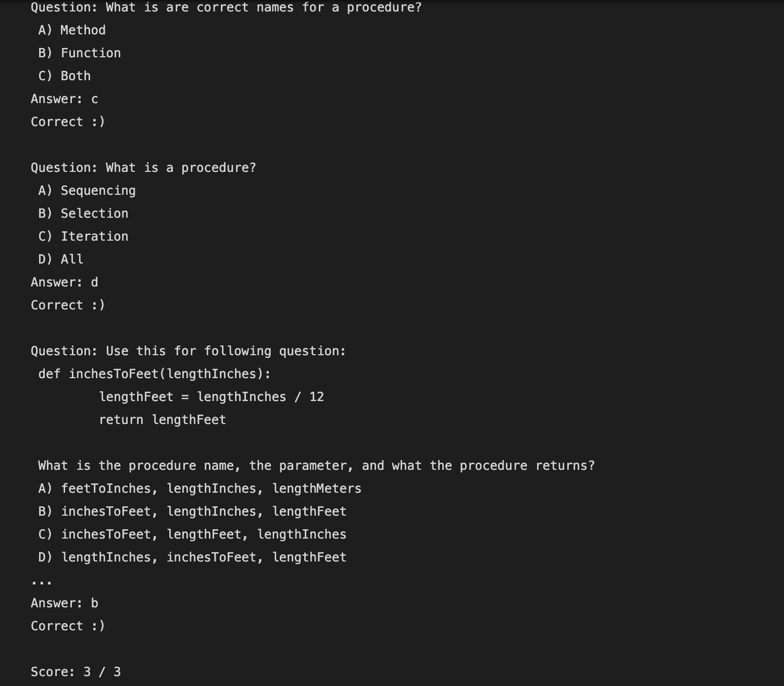Click option B 'inchesToFeet, lengthInches, lengthFeet'

coord(192,512)
